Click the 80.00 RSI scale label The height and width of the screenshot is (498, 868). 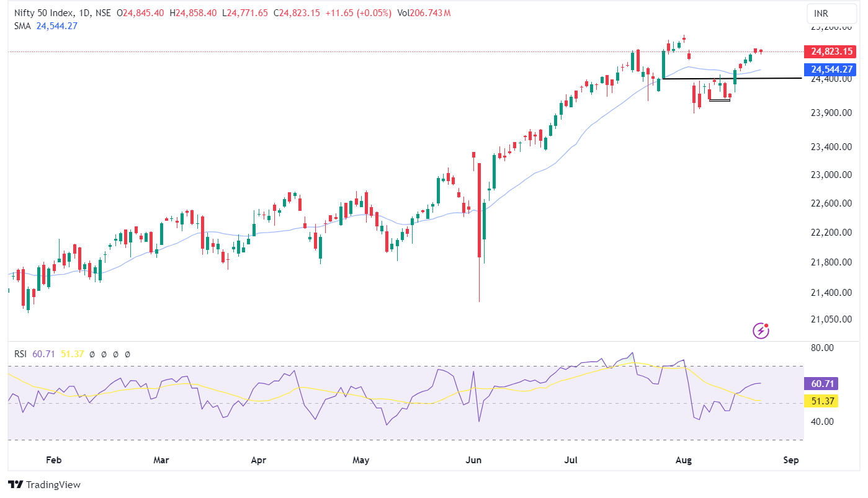pyautogui.click(x=822, y=348)
